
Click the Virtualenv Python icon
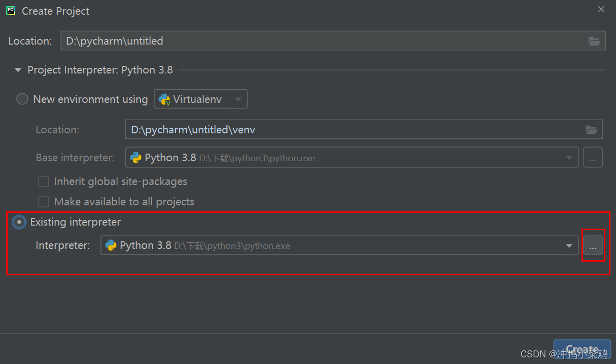pyautogui.click(x=164, y=99)
